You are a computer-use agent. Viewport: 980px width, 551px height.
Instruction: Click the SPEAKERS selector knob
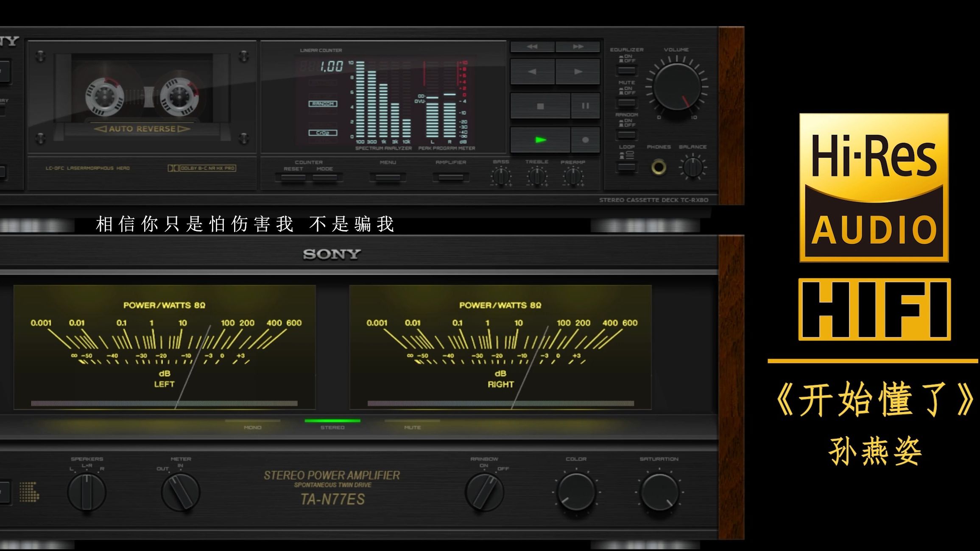pos(87,492)
